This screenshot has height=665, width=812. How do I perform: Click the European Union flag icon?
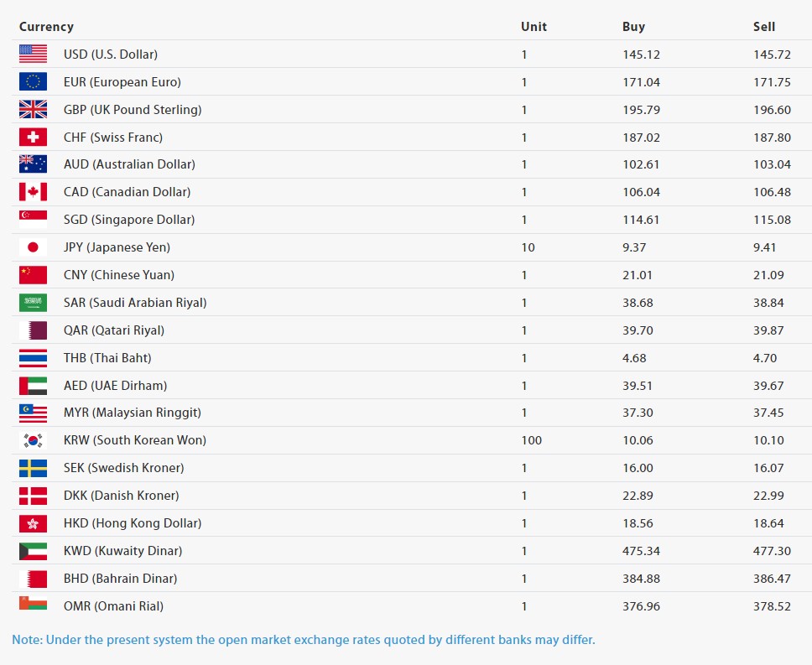click(x=33, y=82)
